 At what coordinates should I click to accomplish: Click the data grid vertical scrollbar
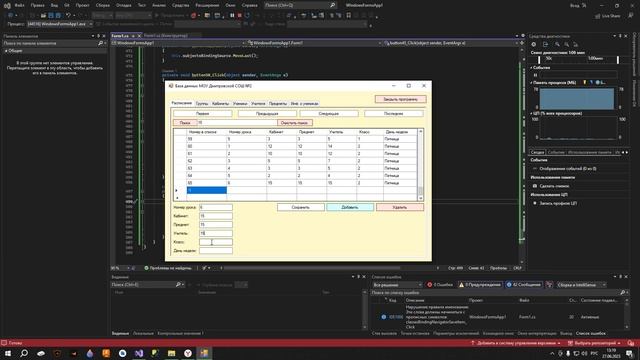pos(420,165)
